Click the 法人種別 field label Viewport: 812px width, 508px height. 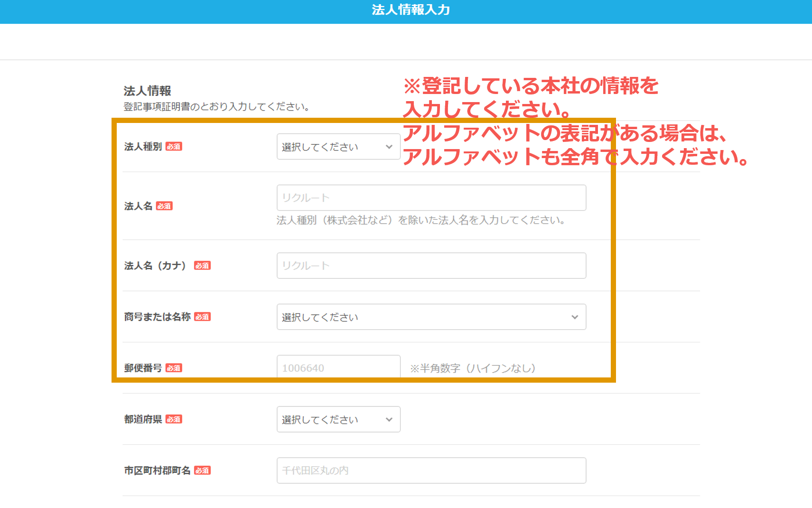(143, 147)
